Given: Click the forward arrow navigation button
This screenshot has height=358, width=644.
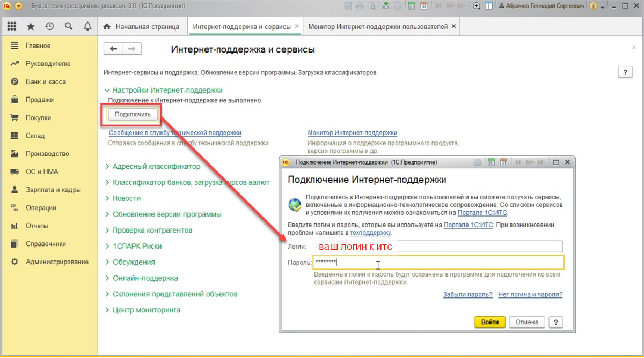Looking at the screenshot, I should (x=132, y=49).
